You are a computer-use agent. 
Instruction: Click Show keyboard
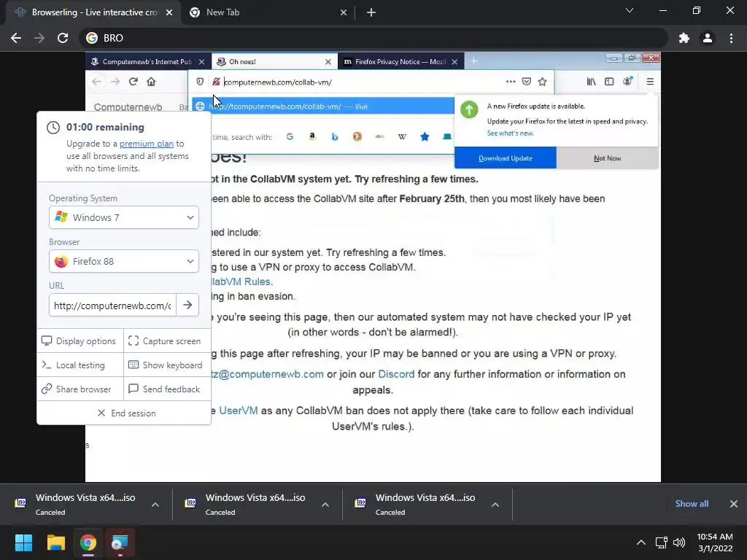click(x=166, y=365)
